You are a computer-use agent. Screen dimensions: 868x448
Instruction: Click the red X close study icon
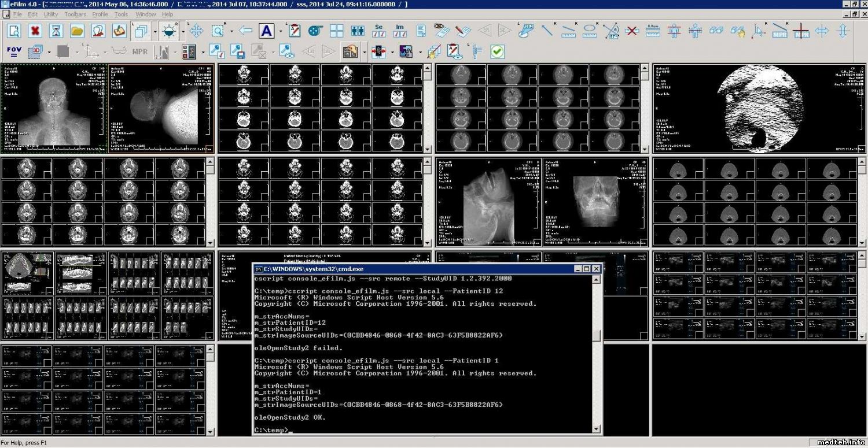pyautogui.click(x=35, y=31)
